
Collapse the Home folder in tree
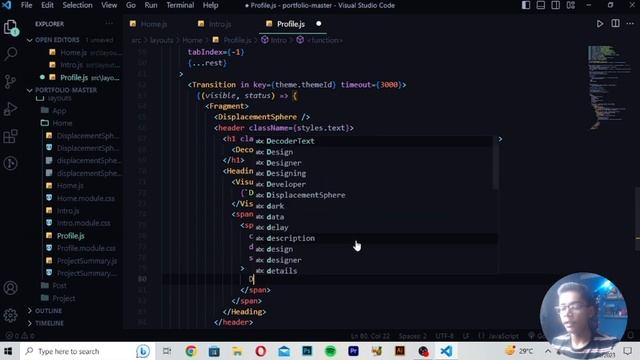tap(62, 123)
